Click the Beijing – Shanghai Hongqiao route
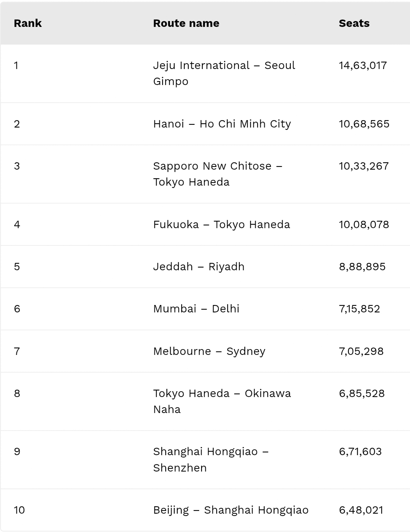This screenshot has height=532, width=410. 231,510
